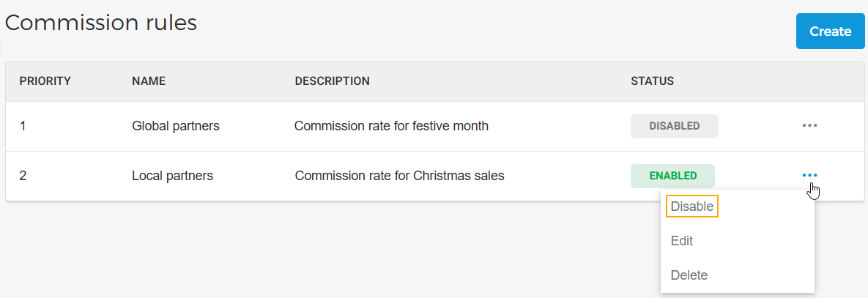Open the ellipsis menu for Global partners
This screenshot has width=868, height=298.
[809, 126]
